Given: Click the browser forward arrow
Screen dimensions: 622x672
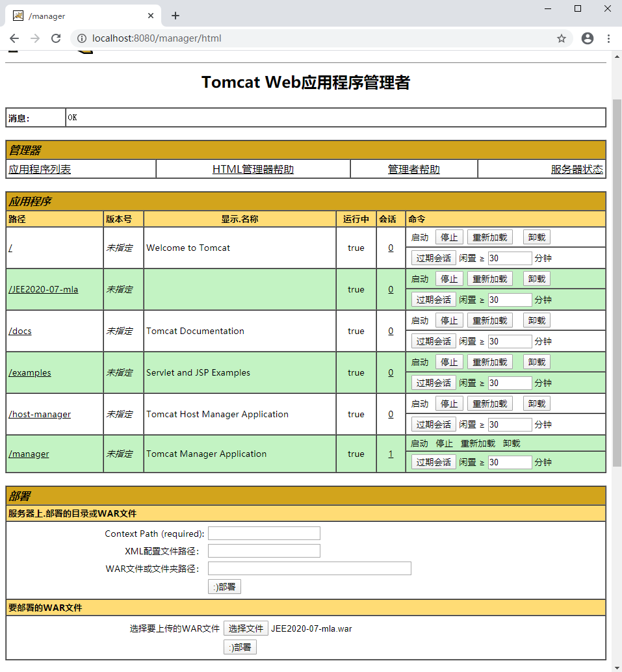Looking at the screenshot, I should click(x=35, y=38).
